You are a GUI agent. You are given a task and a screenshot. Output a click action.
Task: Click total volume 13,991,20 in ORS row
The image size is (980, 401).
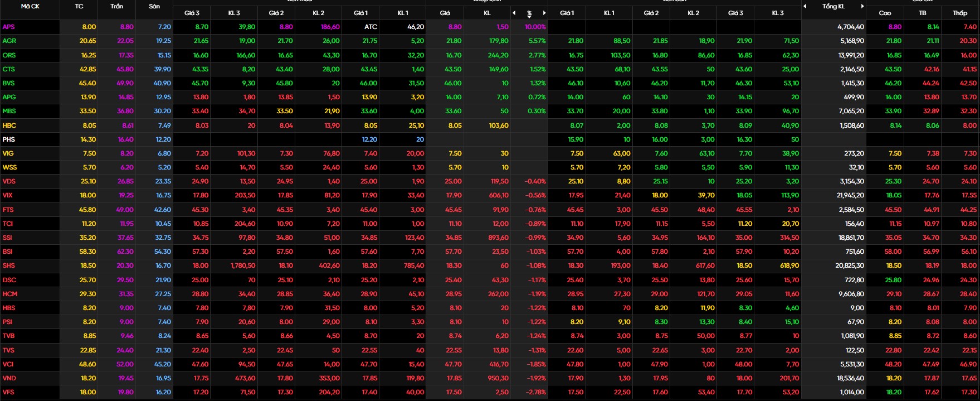pos(851,55)
